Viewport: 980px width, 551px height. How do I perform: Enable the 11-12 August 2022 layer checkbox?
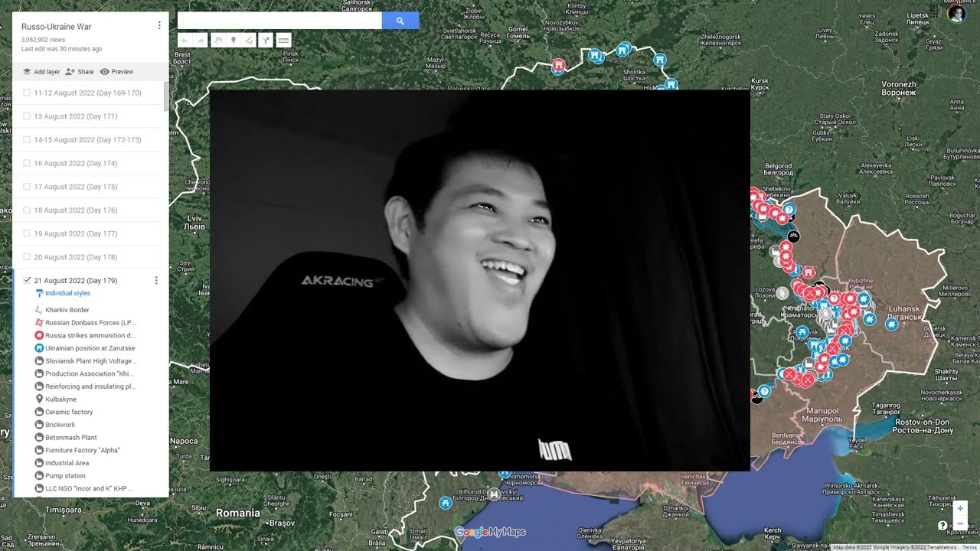pos(27,93)
